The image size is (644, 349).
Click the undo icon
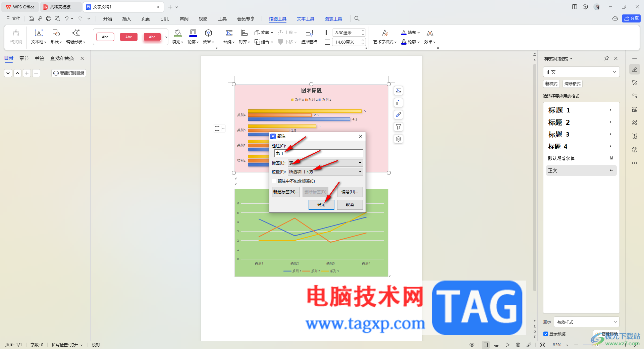coord(67,18)
